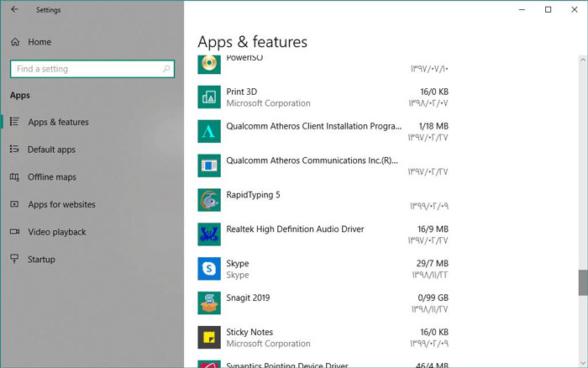The height and width of the screenshot is (368, 588).
Task: Click the Apps for websites icon
Action: click(x=14, y=204)
